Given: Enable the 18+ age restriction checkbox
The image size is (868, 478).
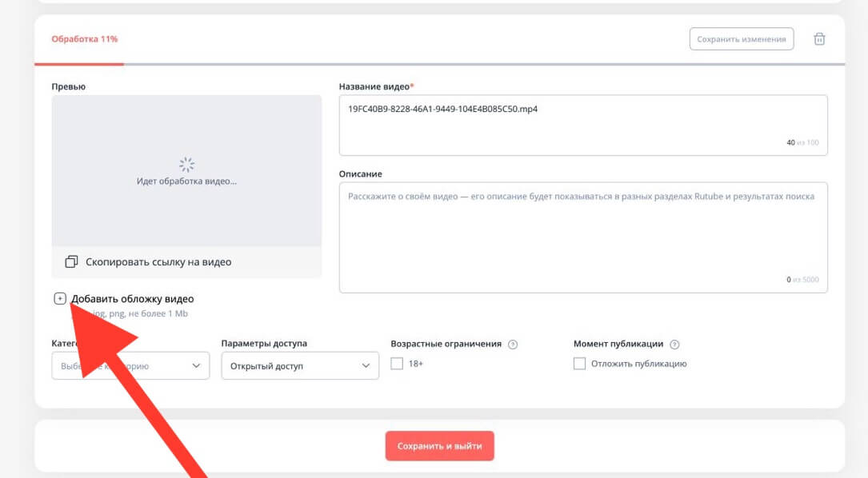Looking at the screenshot, I should click(x=397, y=364).
